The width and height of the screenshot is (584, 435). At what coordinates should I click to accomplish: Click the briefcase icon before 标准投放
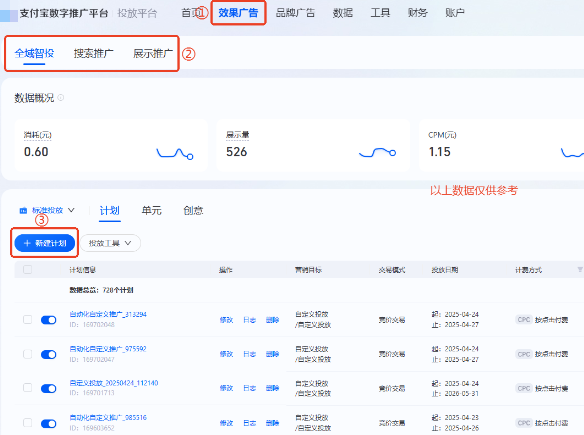(23, 210)
